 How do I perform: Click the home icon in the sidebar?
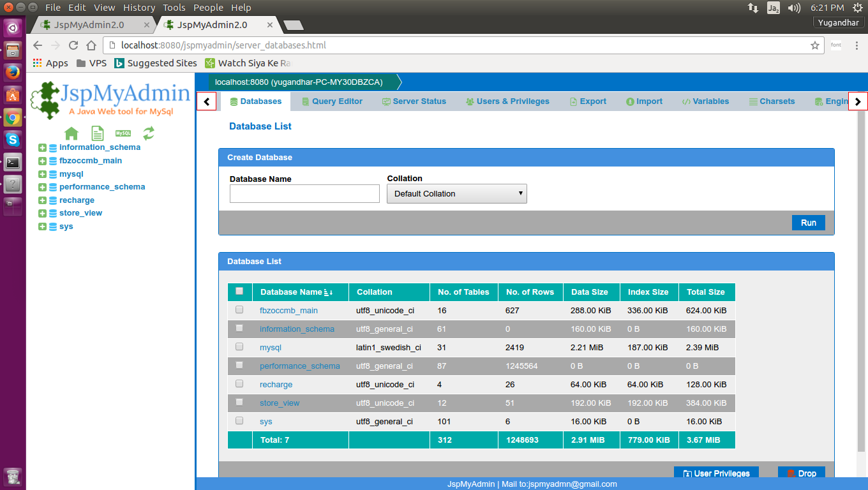(71, 133)
